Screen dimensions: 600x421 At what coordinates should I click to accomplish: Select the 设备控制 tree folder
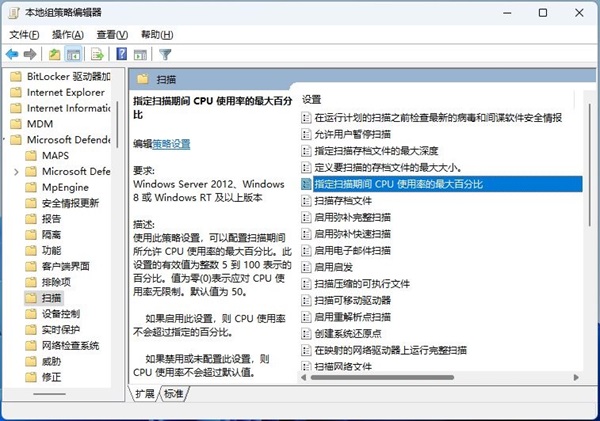pyautogui.click(x=52, y=314)
